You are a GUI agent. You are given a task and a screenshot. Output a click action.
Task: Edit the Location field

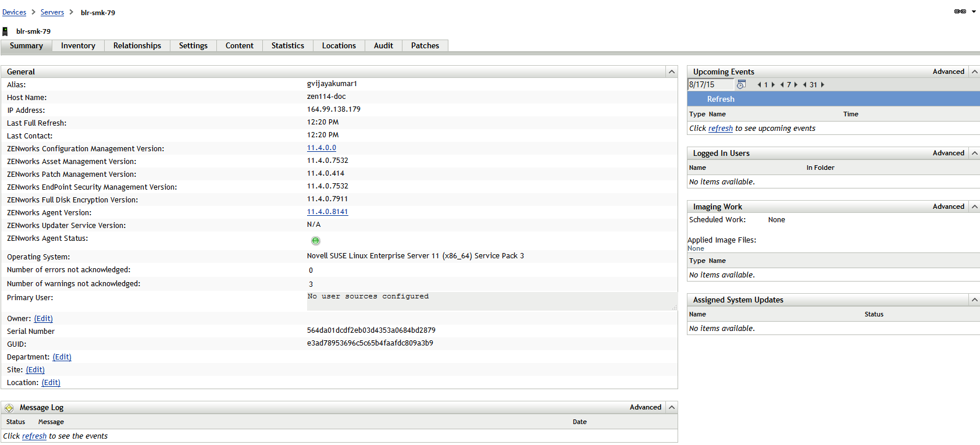[x=51, y=383]
